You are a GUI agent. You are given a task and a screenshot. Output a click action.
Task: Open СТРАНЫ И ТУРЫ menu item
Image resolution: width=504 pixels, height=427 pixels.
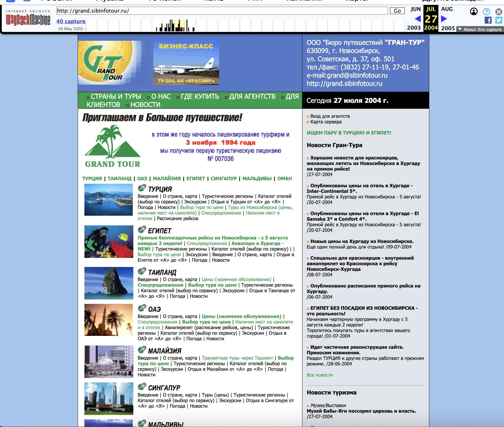click(x=116, y=96)
